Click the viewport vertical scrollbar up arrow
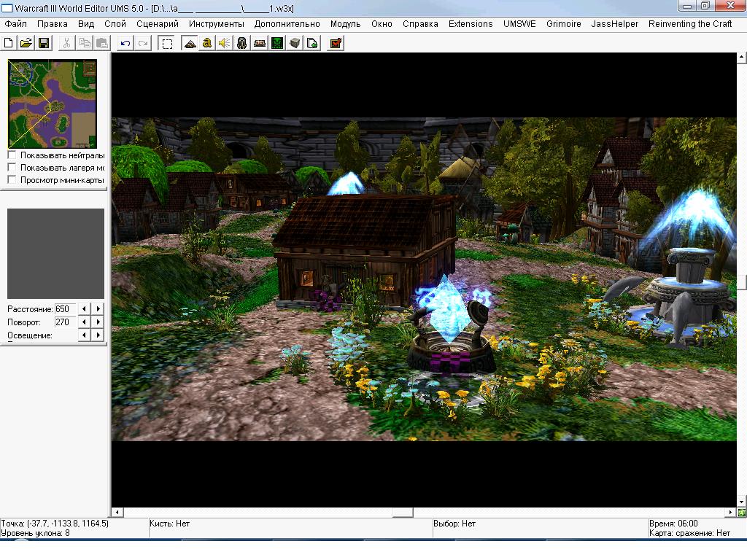Viewport: 747px width, 560px height. click(741, 58)
